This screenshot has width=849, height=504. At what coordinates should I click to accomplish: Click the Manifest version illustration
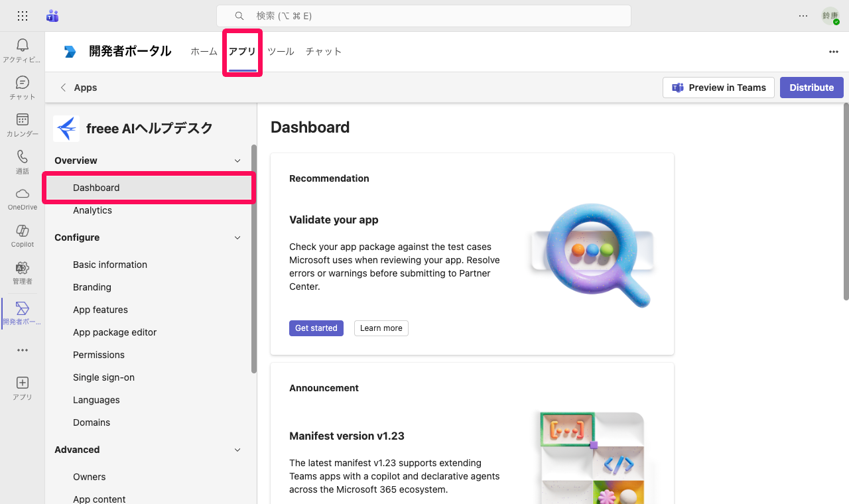(592, 458)
